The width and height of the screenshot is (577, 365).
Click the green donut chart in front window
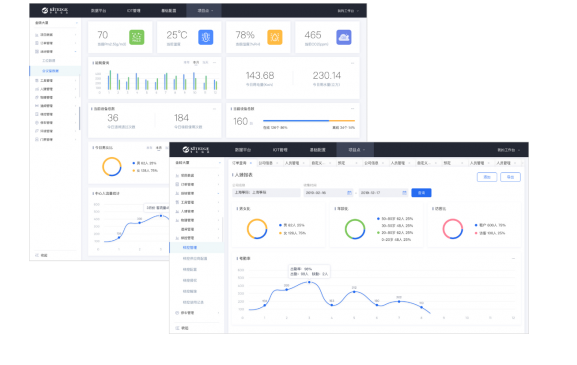pos(355,229)
